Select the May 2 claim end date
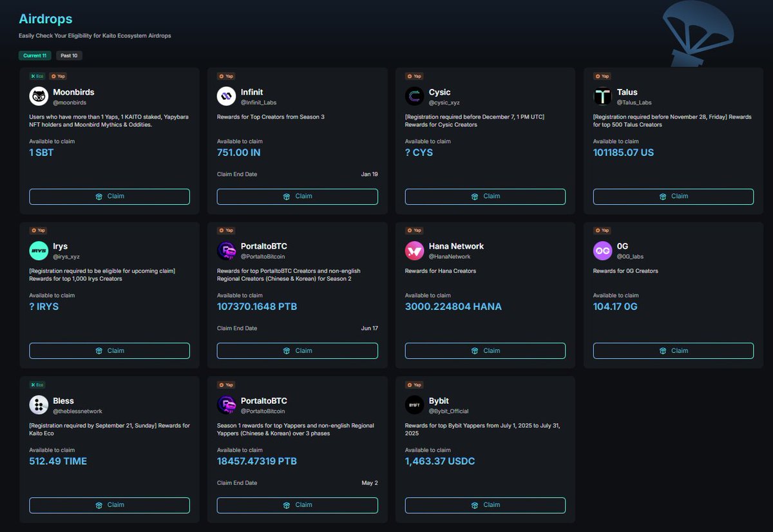Image resolution: width=773 pixels, height=532 pixels. pos(370,482)
